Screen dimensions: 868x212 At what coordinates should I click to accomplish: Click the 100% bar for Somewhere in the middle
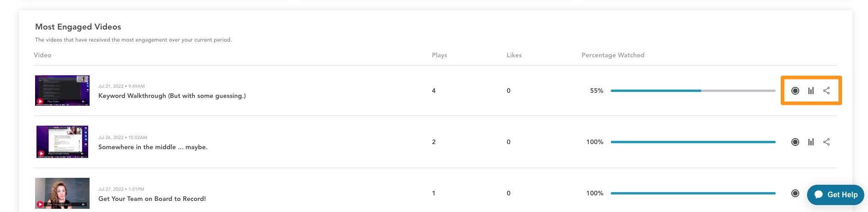693,142
